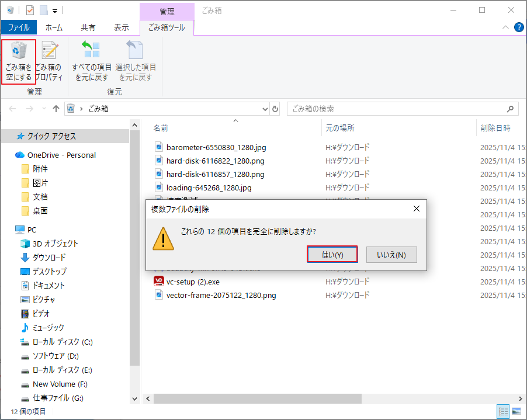The height and width of the screenshot is (420, 527).
Task: Open the 文档 folder in OneDrive
Action: tap(40, 197)
